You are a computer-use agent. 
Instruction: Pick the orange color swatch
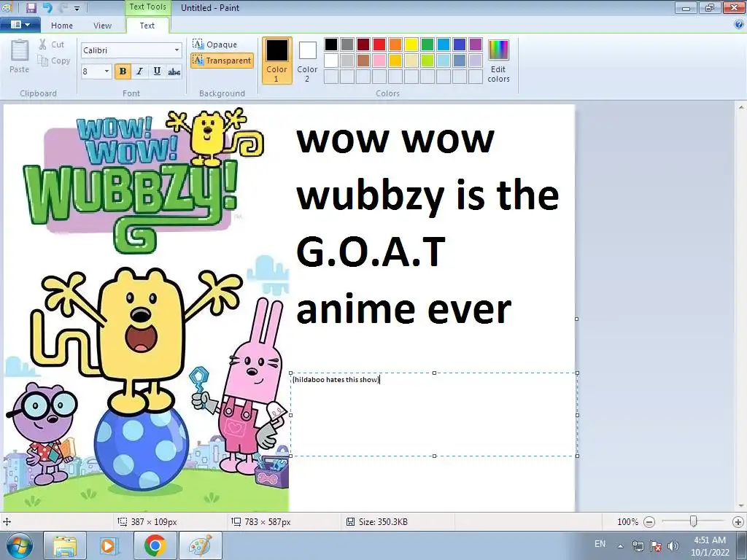(x=395, y=44)
